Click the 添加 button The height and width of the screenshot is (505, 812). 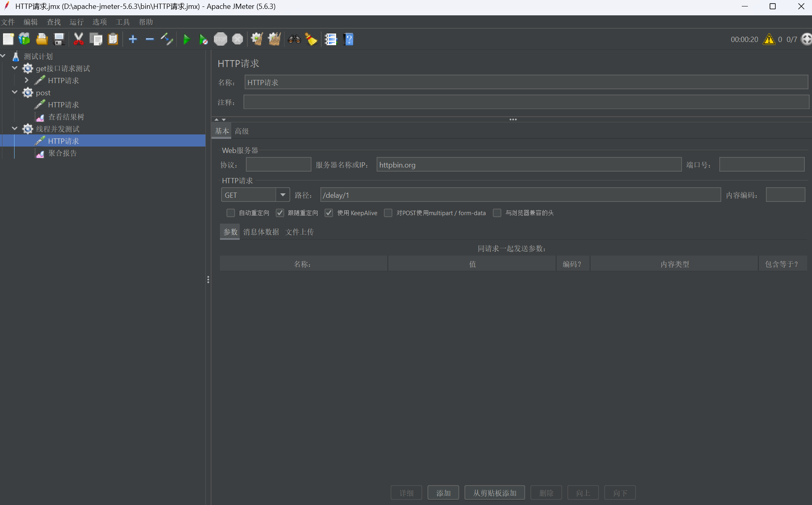pos(443,492)
